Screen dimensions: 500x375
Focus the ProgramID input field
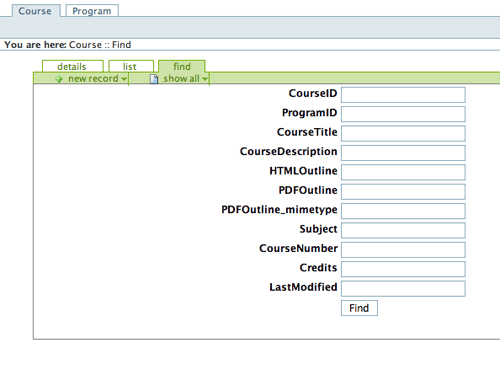pos(403,114)
